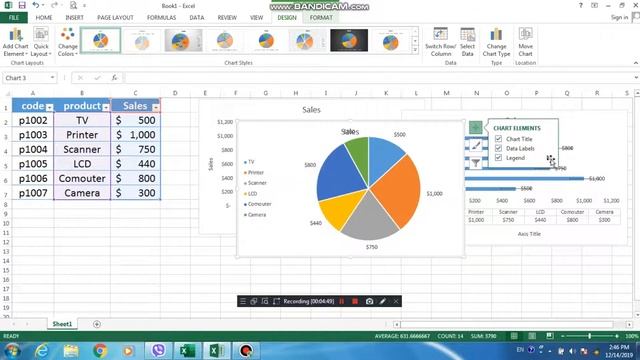Open File Explorer from the taskbar

[71, 351]
